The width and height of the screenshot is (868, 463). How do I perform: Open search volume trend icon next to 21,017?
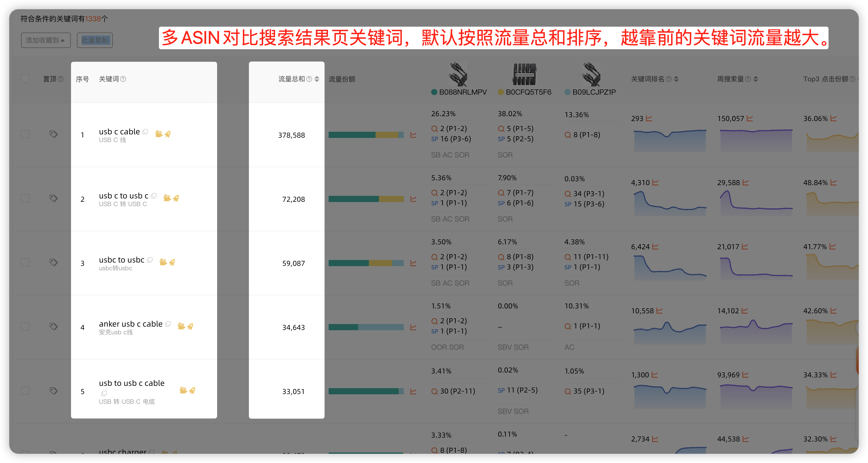[745, 246]
